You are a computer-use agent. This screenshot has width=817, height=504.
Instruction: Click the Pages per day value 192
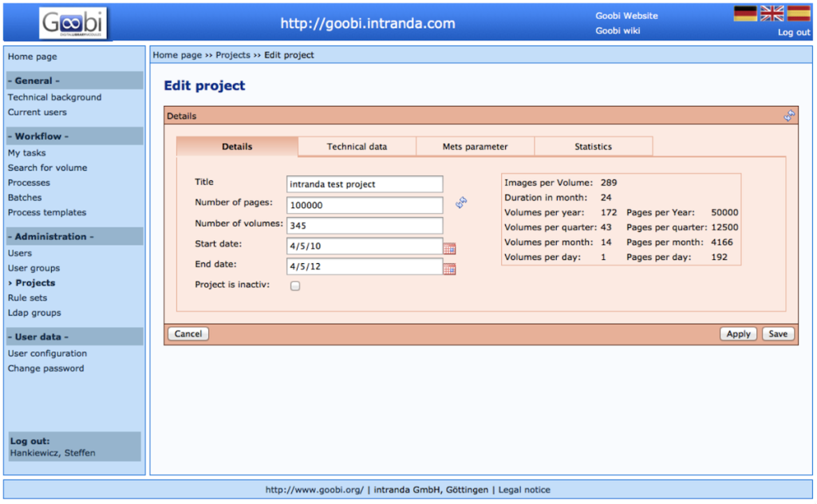pos(719,258)
